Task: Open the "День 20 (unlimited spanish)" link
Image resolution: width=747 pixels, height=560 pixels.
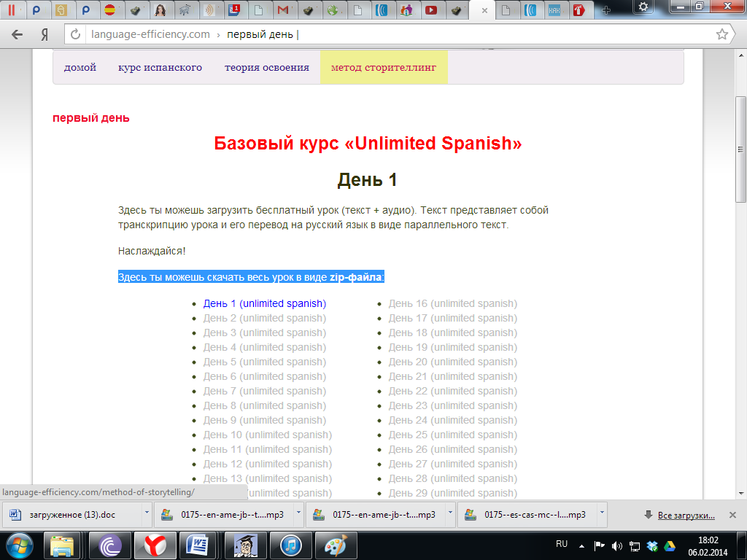Action: point(452,362)
